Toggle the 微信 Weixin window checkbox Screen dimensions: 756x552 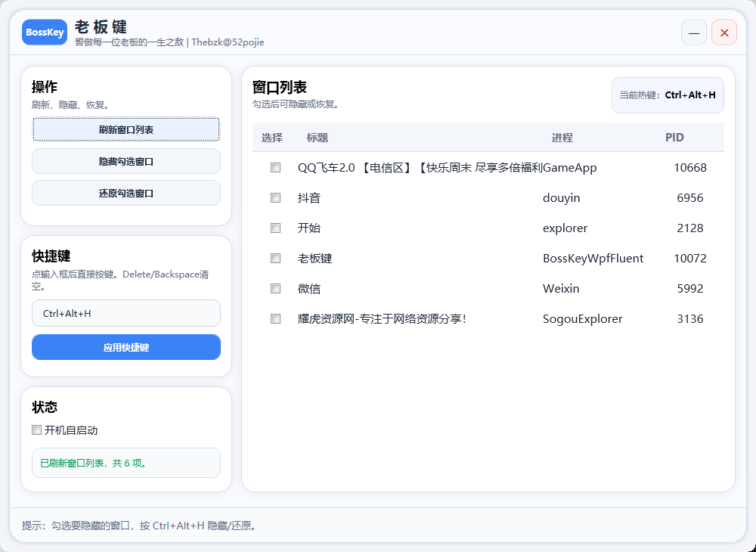[275, 289]
